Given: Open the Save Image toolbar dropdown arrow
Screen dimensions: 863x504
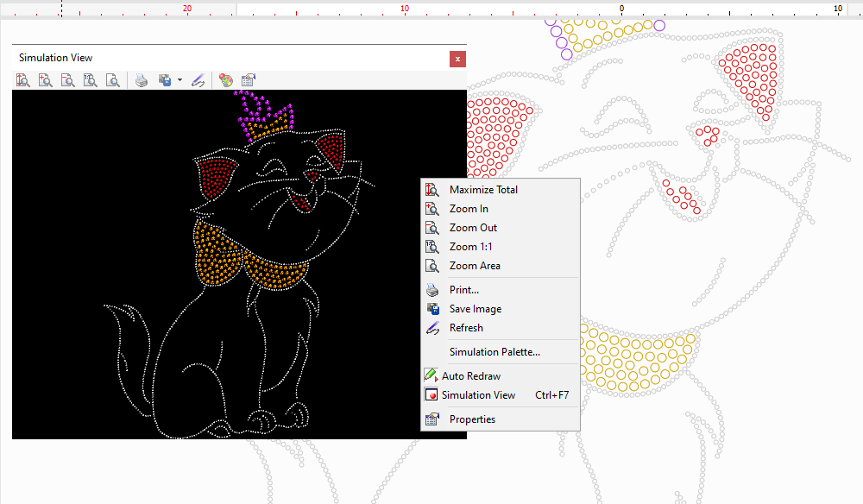Looking at the screenshot, I should point(180,80).
